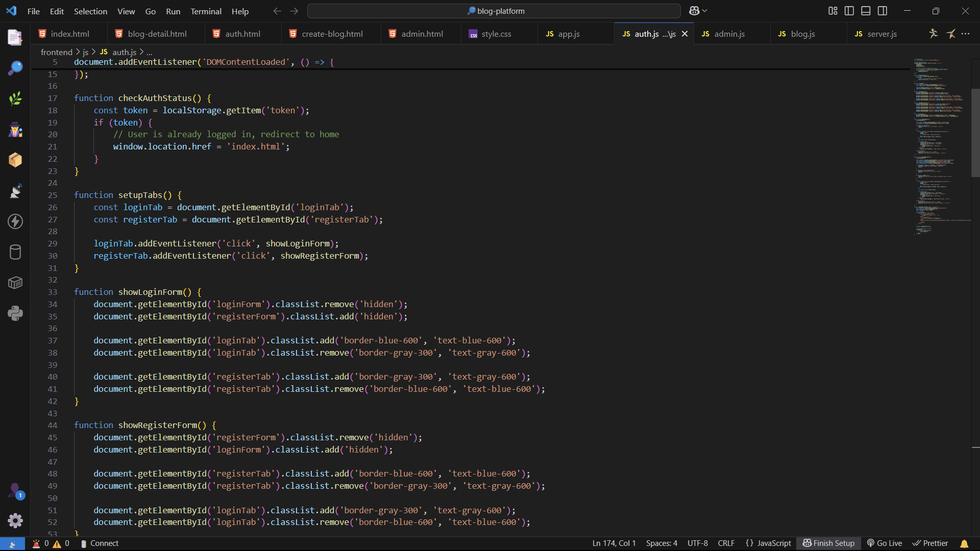Click the lightning bolt sidebar icon
This screenshot has width=980, height=551.
pos(15,221)
